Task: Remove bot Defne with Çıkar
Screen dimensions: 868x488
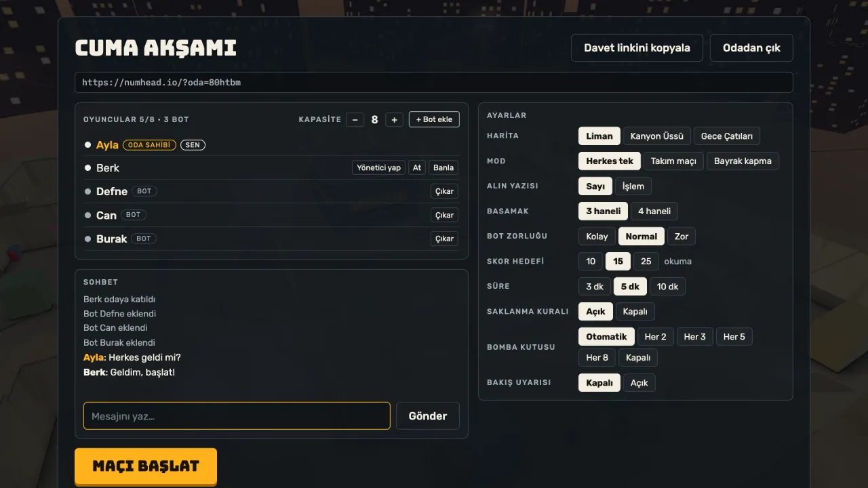Action: click(x=444, y=191)
